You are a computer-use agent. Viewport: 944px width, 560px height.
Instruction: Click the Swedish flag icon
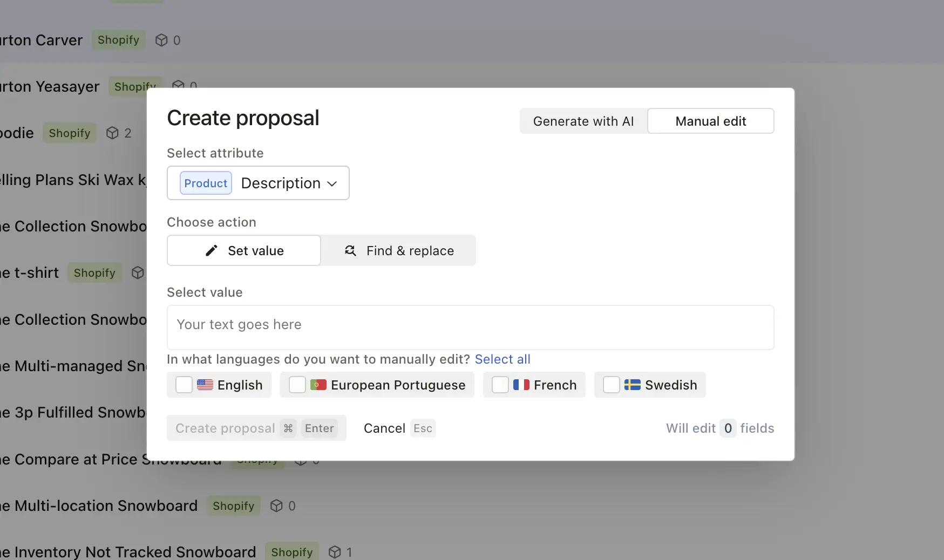pos(634,385)
